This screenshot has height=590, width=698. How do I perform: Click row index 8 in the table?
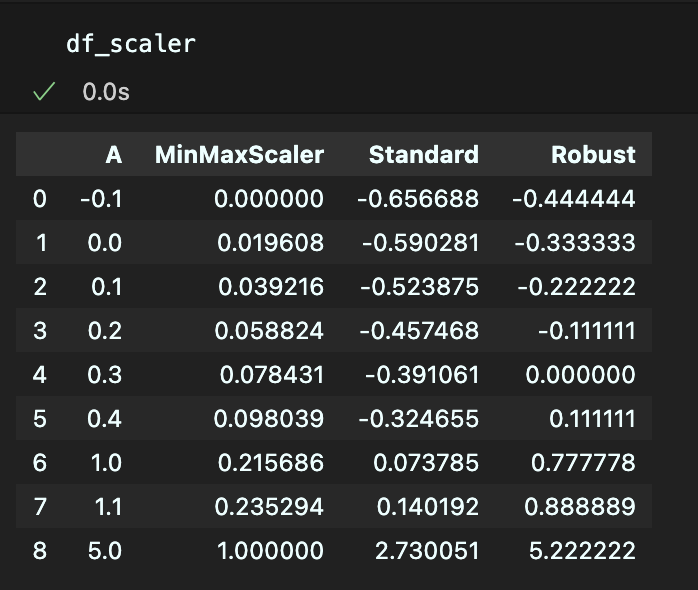40,550
